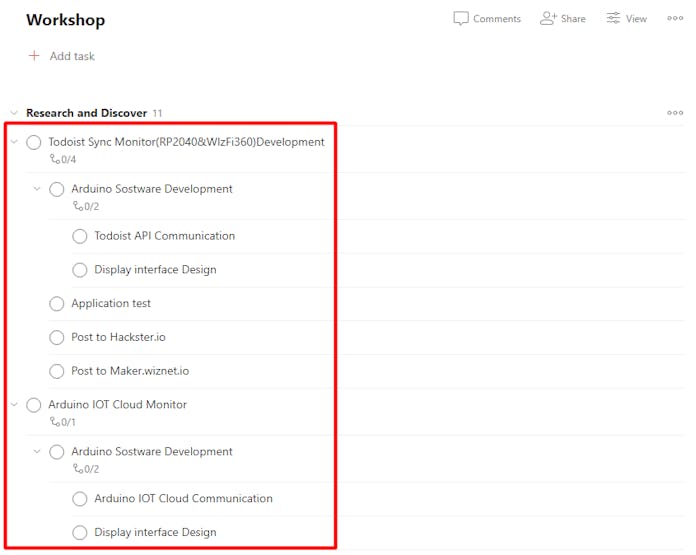Open Post to Hackster.io task
This screenshot has width=696, height=555.
click(x=118, y=337)
